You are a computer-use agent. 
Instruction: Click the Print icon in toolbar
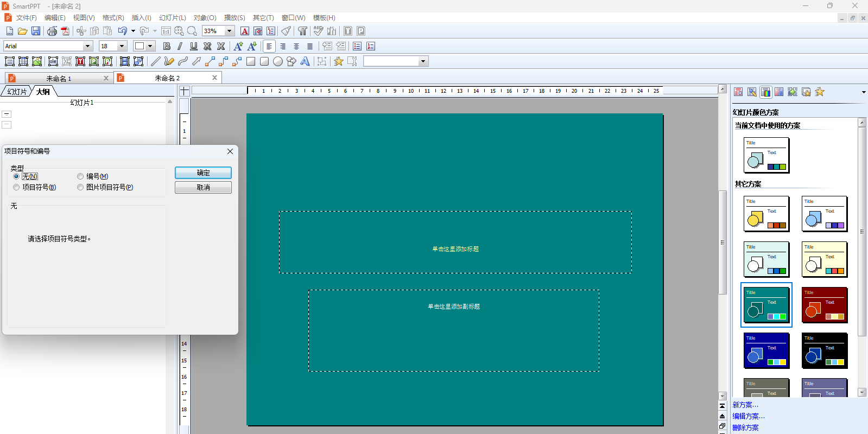pyautogui.click(x=52, y=31)
